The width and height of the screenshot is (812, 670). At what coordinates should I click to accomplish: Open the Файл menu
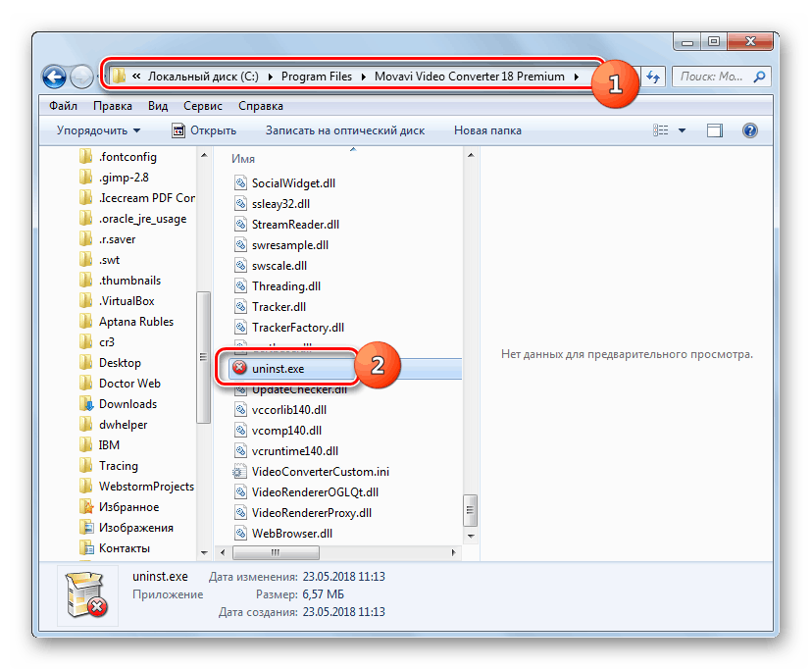pyautogui.click(x=63, y=106)
